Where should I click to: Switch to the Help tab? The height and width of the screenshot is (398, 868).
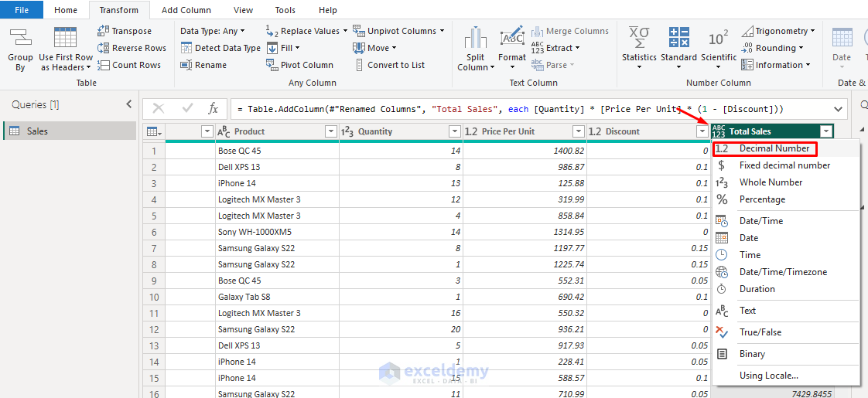click(x=328, y=10)
